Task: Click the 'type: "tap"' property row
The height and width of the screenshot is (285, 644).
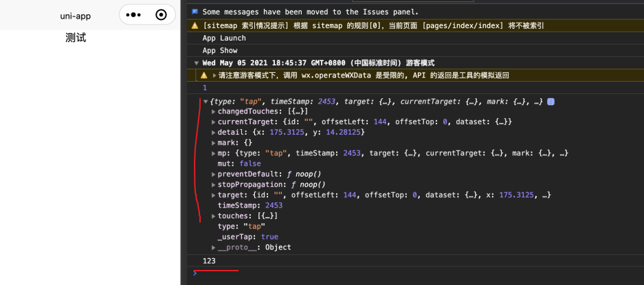Action: [241, 226]
